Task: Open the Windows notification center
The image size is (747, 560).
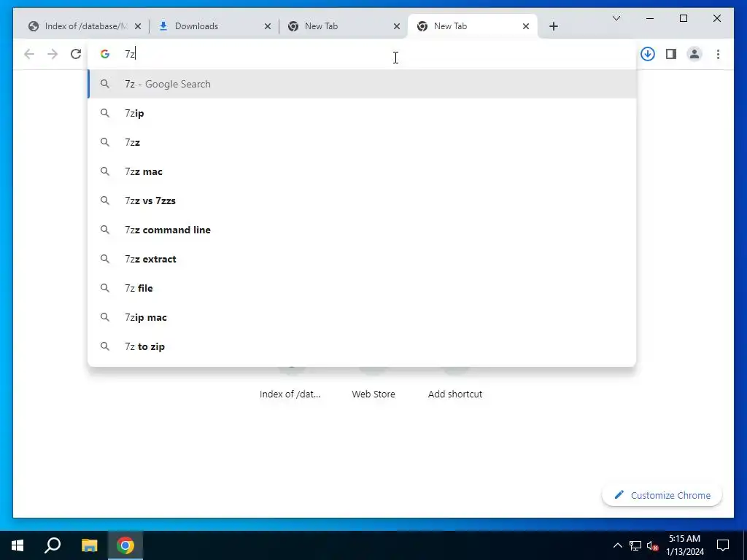Action: [x=723, y=545]
